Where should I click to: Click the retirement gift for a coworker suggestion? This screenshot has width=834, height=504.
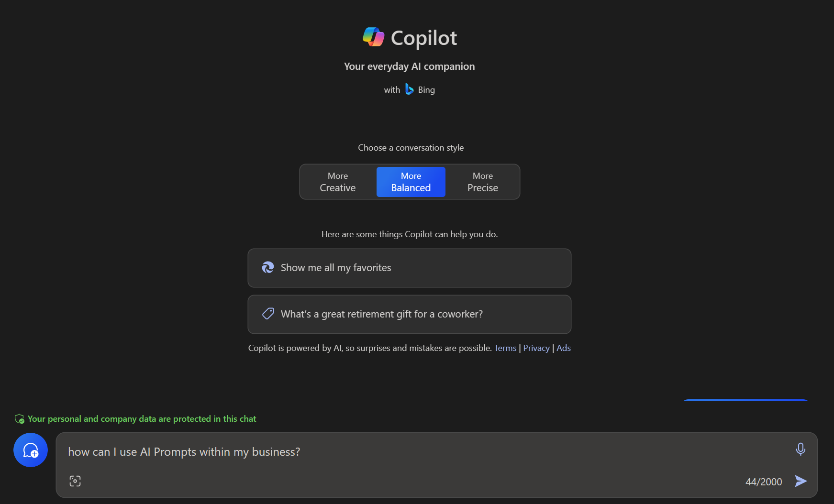point(409,314)
